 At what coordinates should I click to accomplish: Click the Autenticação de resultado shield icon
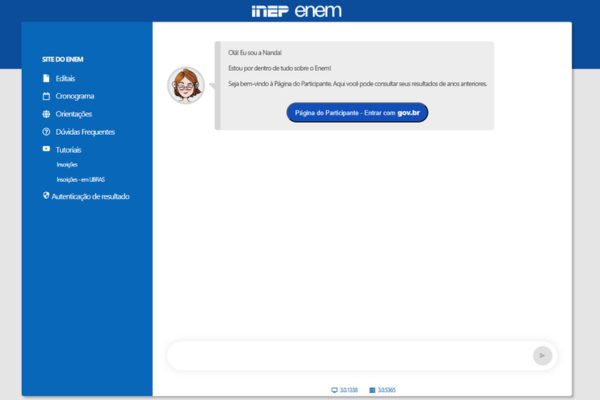pyautogui.click(x=46, y=196)
